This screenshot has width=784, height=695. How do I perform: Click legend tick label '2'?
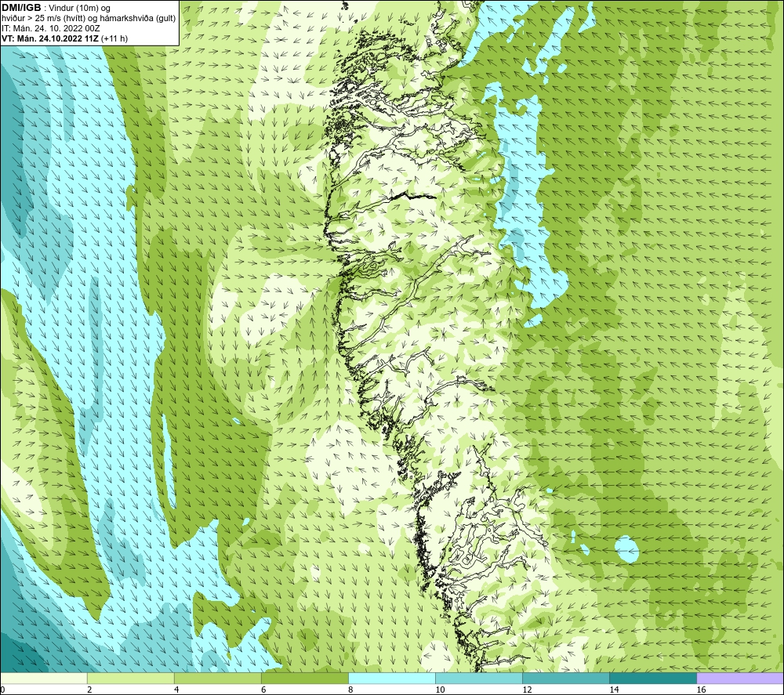point(89,690)
